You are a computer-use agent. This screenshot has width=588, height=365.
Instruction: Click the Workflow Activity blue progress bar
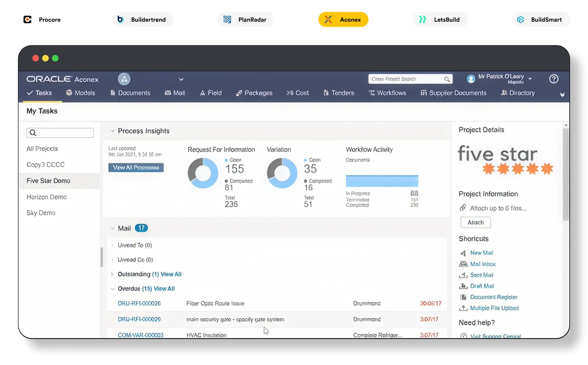(x=382, y=181)
